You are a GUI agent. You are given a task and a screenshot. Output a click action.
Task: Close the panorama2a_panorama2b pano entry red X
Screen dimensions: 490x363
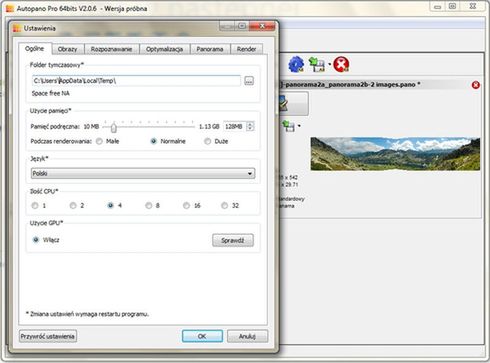[476, 85]
